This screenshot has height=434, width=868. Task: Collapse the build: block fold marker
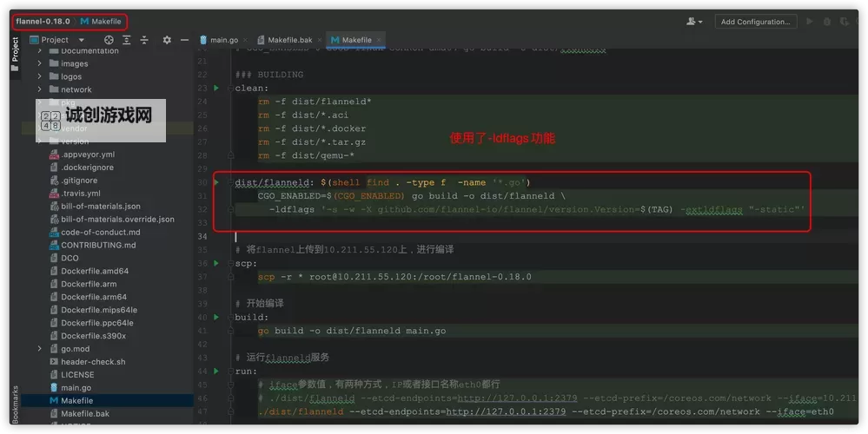pyautogui.click(x=230, y=318)
